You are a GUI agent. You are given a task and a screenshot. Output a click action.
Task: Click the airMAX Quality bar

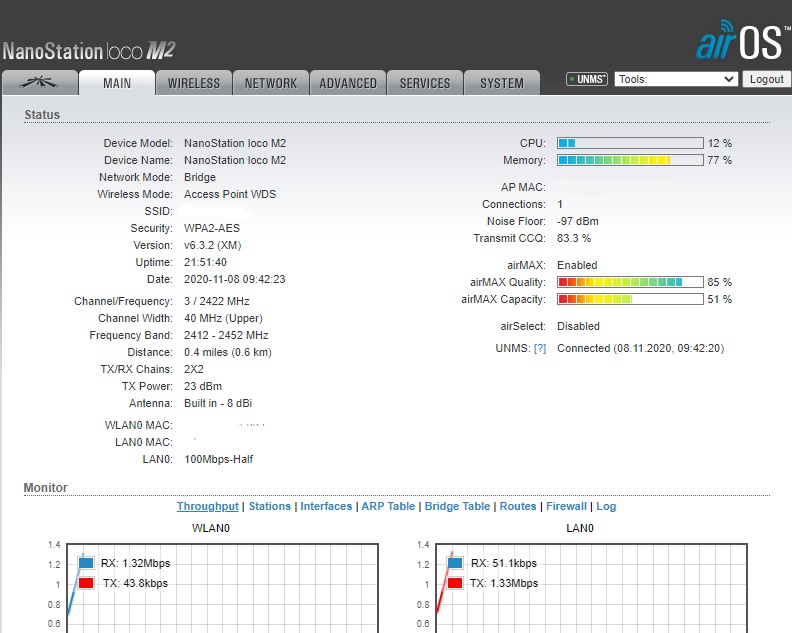pos(630,282)
